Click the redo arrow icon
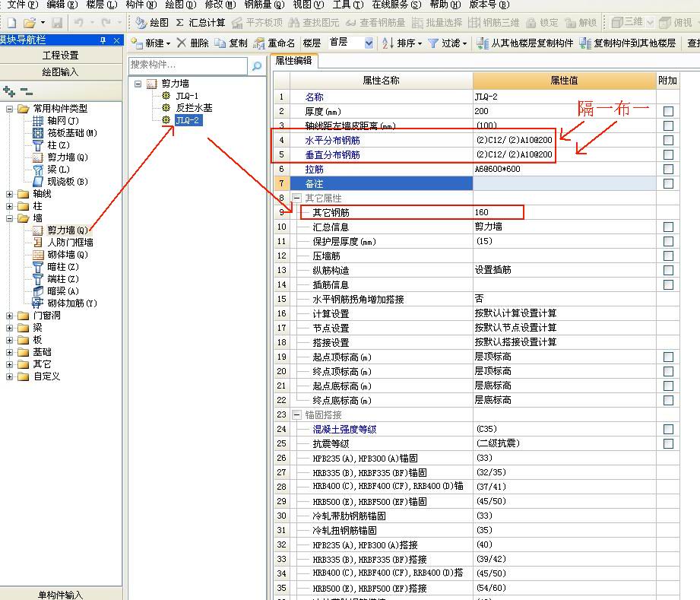Viewport: 700px width, 600px height. pyautogui.click(x=106, y=22)
